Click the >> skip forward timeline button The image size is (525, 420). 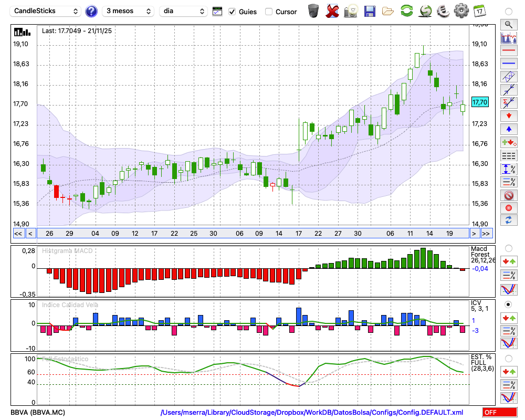tap(486, 234)
